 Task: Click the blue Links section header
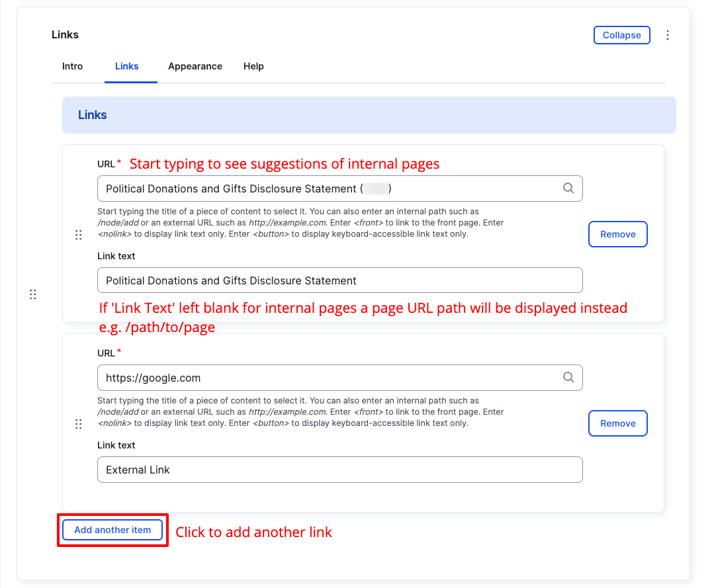coord(92,114)
